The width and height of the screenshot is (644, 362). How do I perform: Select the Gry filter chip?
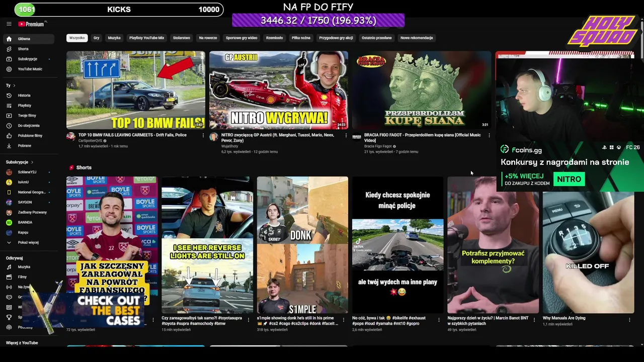96,38
